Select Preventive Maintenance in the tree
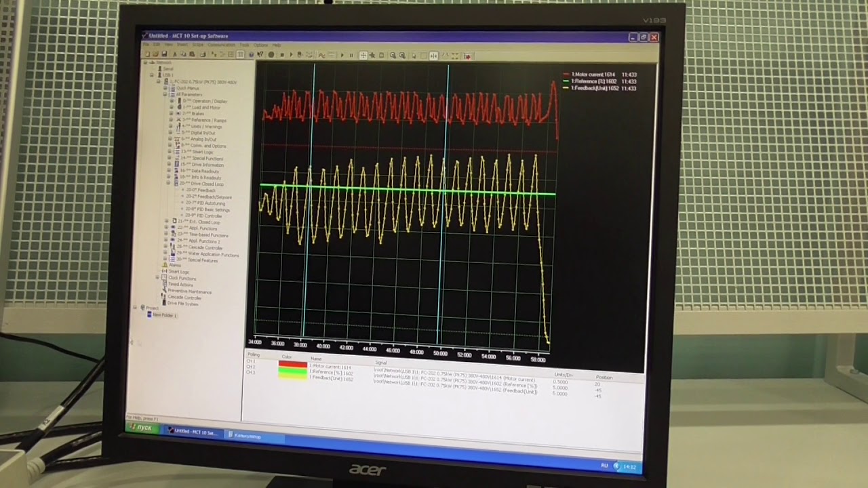 189,291
